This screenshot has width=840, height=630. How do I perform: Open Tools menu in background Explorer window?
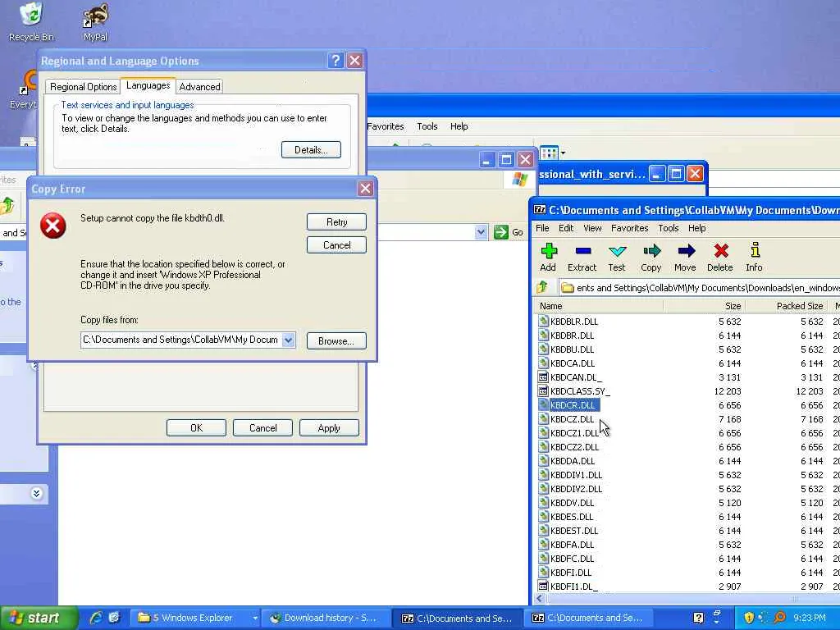[x=427, y=126]
